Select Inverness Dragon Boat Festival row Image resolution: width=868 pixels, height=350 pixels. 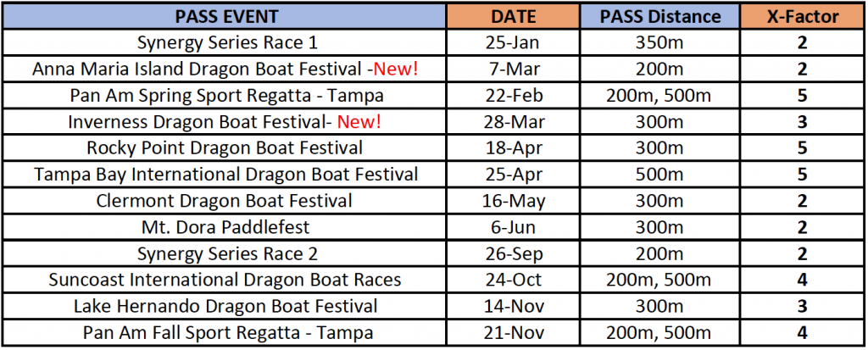point(225,121)
